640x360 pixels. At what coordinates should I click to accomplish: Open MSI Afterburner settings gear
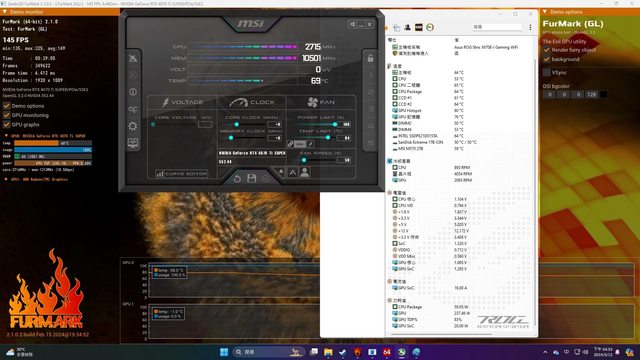coord(133,126)
